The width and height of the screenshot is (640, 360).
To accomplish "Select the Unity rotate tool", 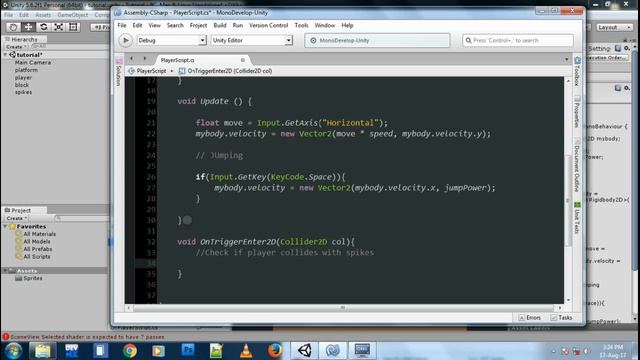I will pyautogui.click(x=43, y=27).
